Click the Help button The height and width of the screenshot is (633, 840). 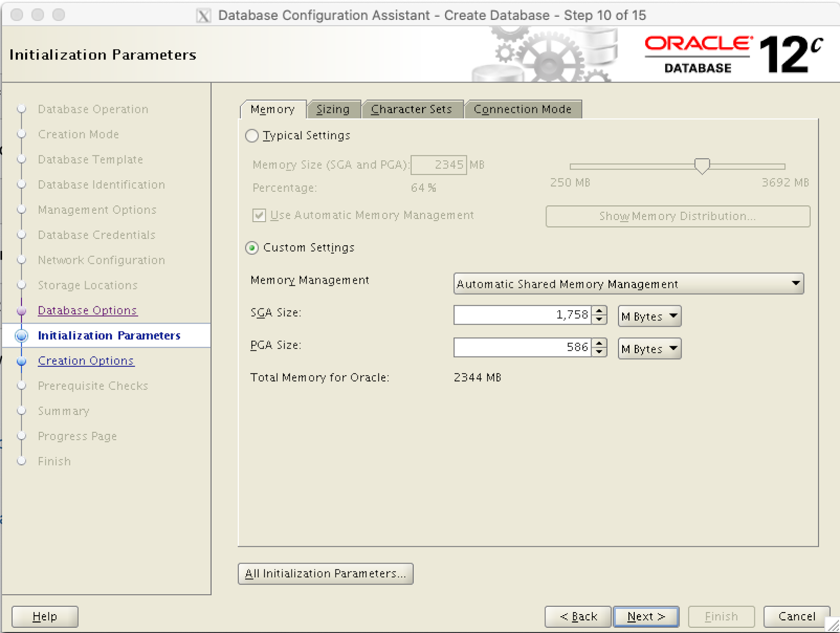click(x=45, y=617)
